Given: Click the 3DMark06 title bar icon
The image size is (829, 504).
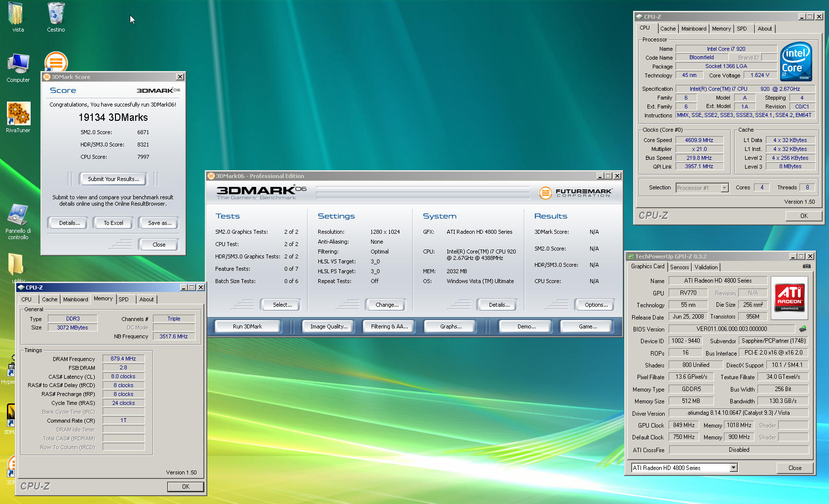Looking at the screenshot, I should [211, 176].
